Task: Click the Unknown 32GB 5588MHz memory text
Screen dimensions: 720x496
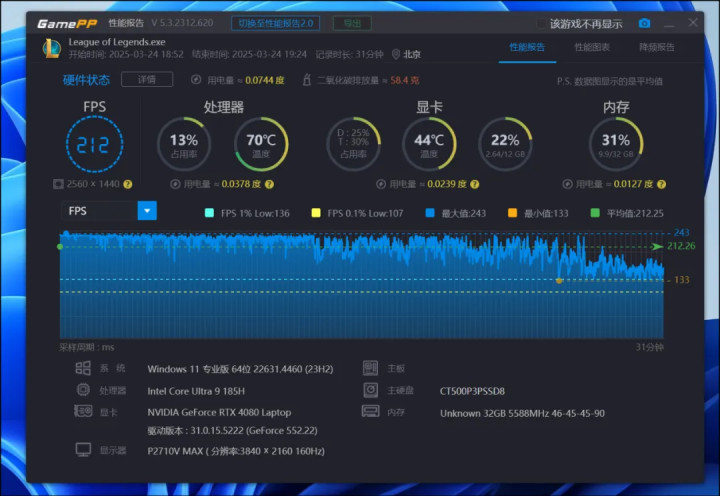Action: (x=522, y=413)
